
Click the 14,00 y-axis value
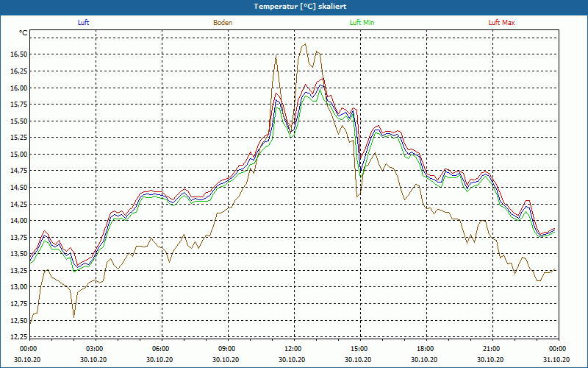[x=19, y=221]
